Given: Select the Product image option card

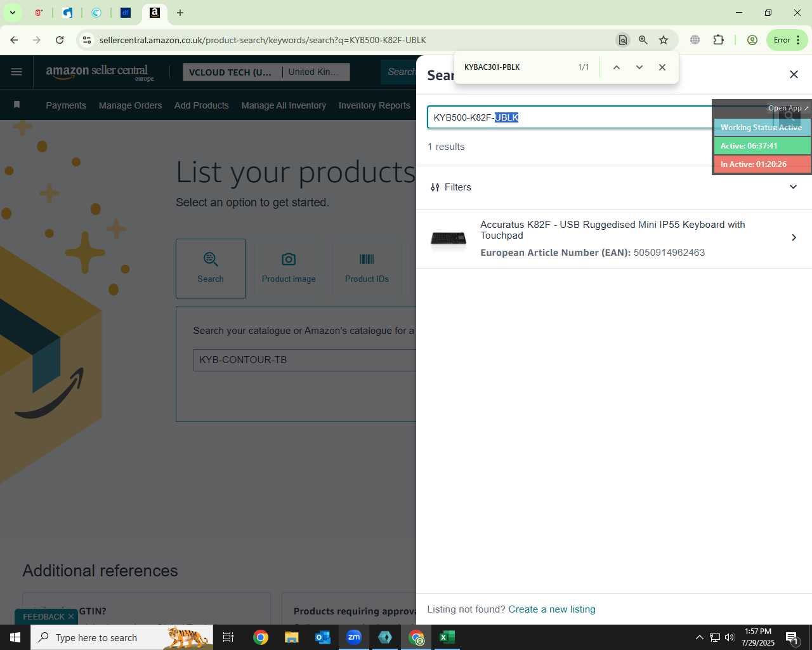Looking at the screenshot, I should (289, 269).
